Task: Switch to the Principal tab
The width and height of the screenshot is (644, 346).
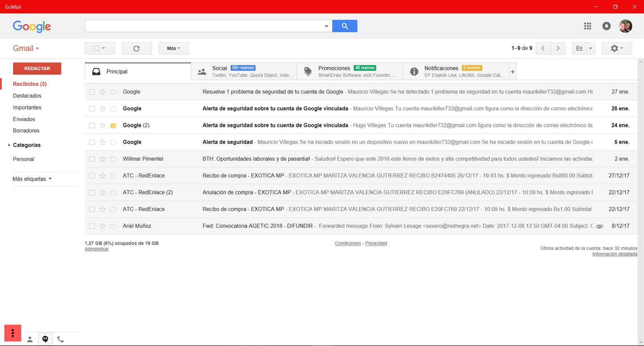Action: [x=138, y=72]
